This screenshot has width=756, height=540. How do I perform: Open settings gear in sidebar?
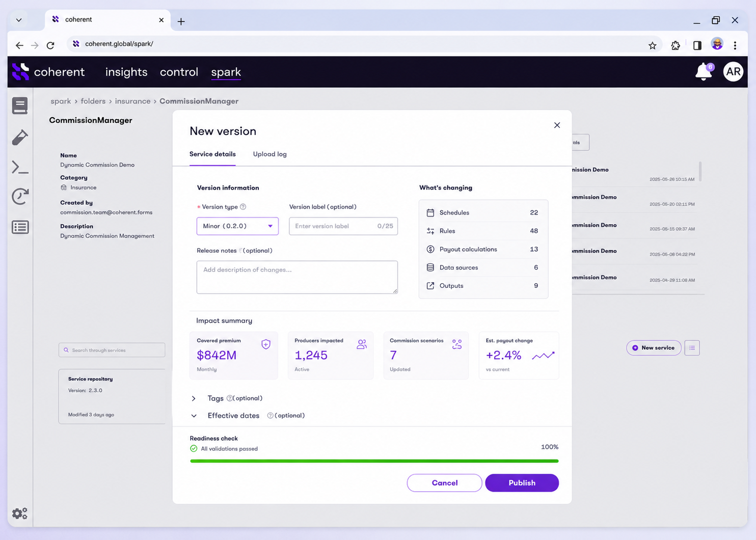click(x=20, y=513)
